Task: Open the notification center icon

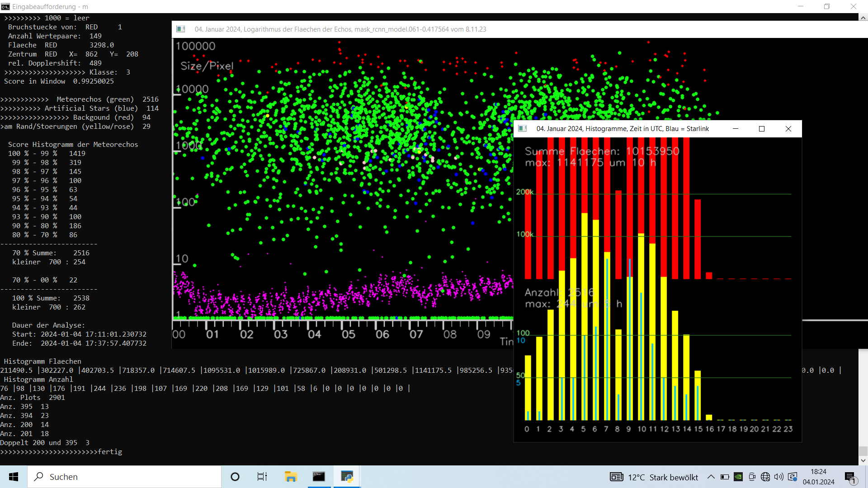Action: pyautogui.click(x=850, y=477)
